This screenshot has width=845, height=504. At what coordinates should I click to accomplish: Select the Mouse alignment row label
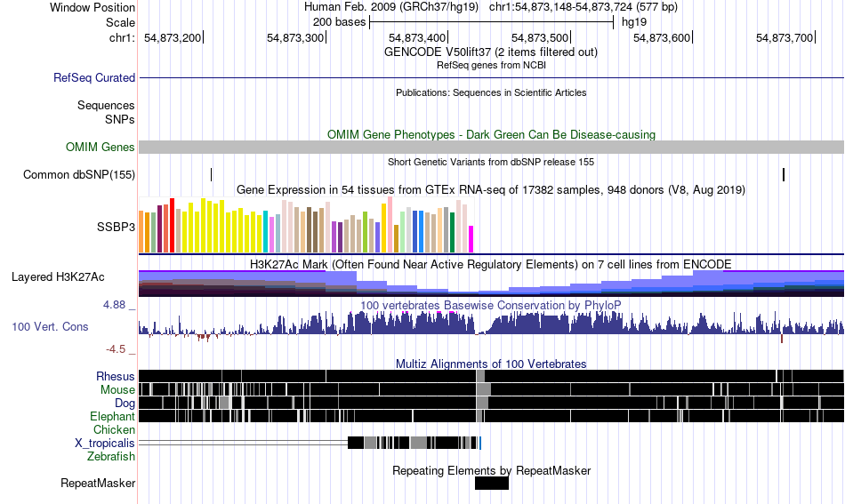[117, 389]
